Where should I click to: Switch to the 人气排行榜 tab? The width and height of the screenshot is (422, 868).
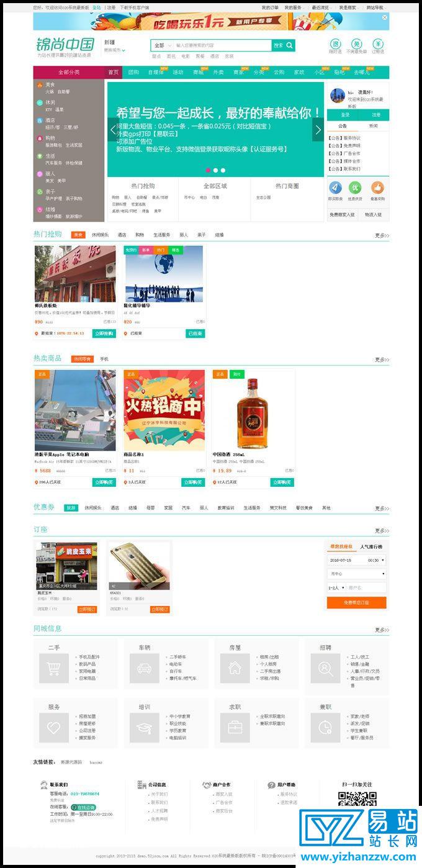[x=371, y=546]
